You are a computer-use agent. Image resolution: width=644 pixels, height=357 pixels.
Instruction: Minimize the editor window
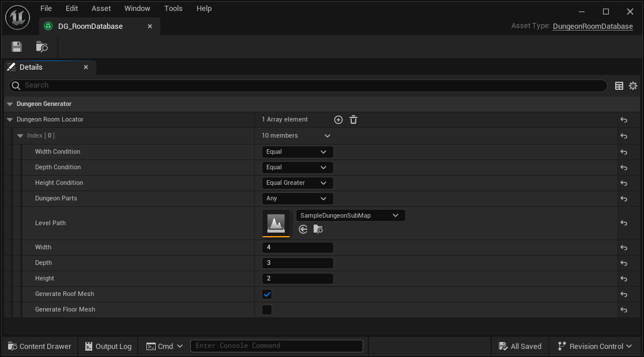tap(582, 12)
